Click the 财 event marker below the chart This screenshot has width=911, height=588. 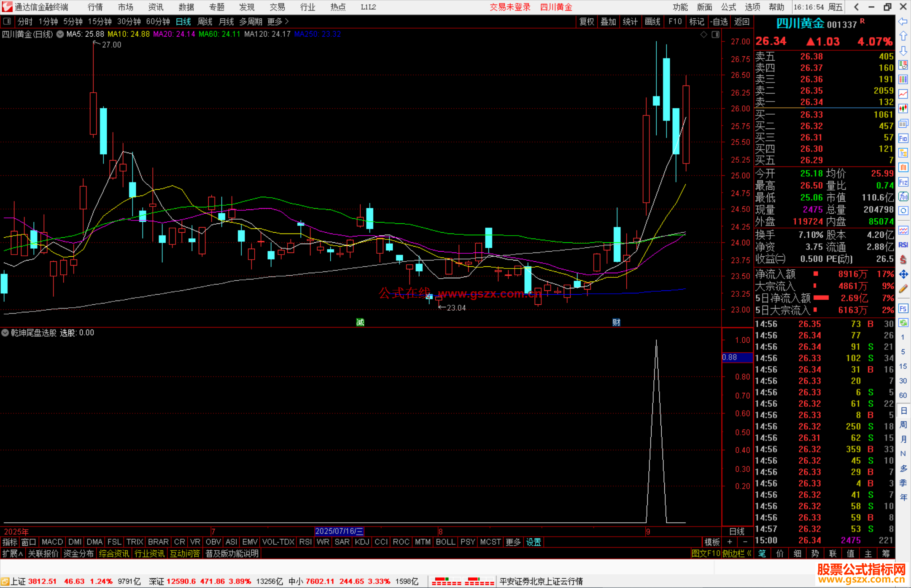click(x=616, y=322)
